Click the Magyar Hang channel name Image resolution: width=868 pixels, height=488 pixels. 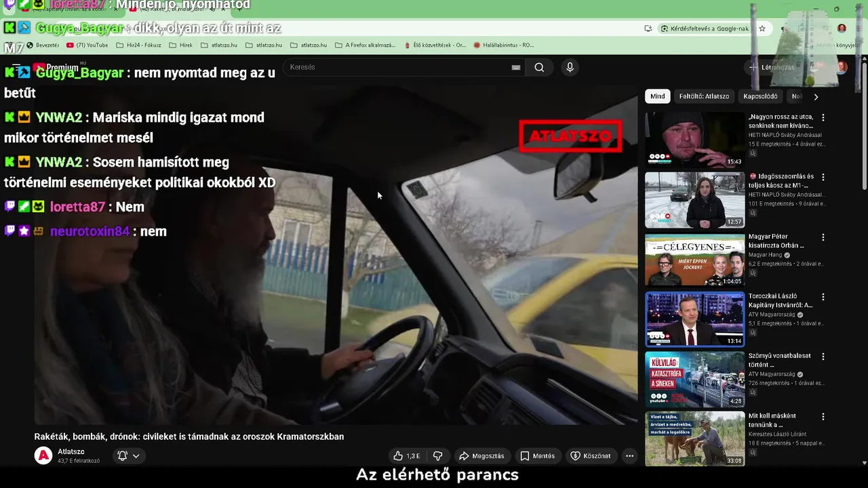click(766, 255)
